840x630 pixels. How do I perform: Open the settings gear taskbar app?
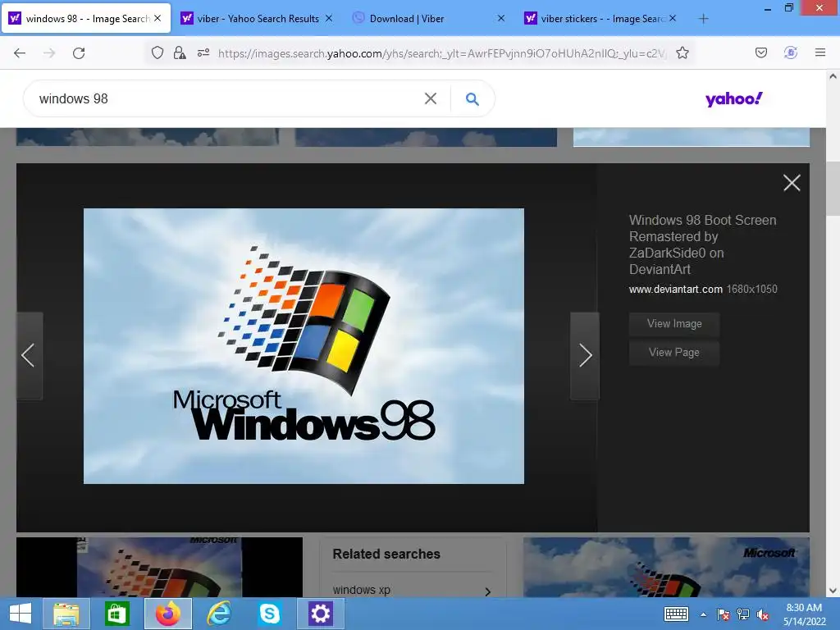pyautogui.click(x=321, y=614)
